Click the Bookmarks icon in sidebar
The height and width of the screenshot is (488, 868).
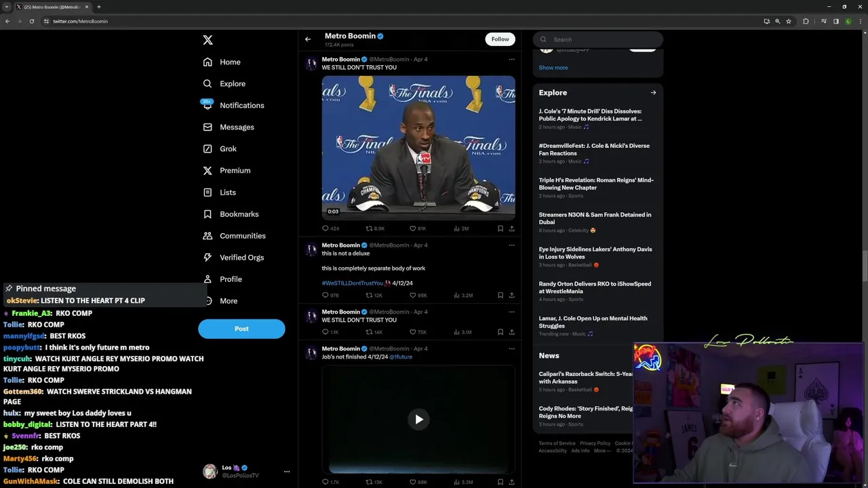(208, 214)
